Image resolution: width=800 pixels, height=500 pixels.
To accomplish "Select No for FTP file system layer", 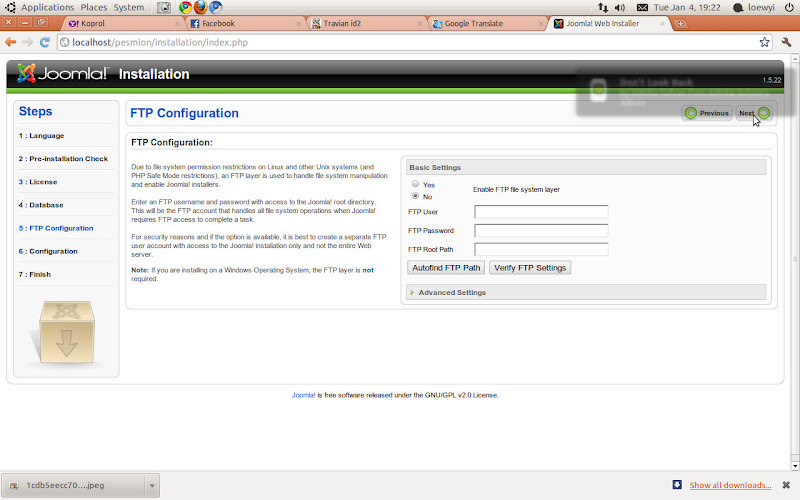I will (x=415, y=196).
